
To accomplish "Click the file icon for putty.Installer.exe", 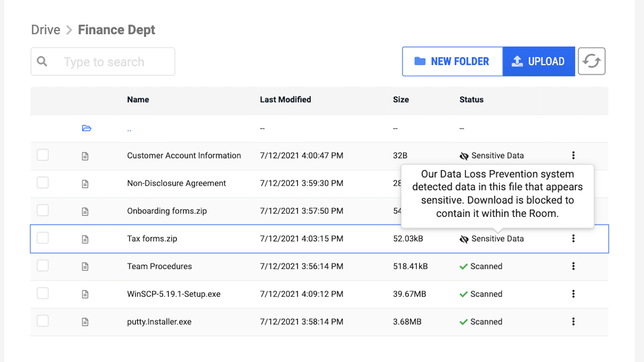I will pos(85,322).
